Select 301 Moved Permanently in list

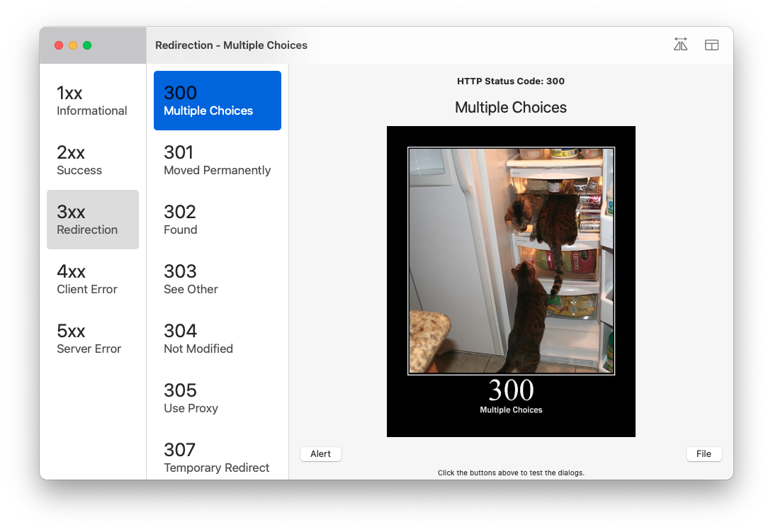(218, 160)
